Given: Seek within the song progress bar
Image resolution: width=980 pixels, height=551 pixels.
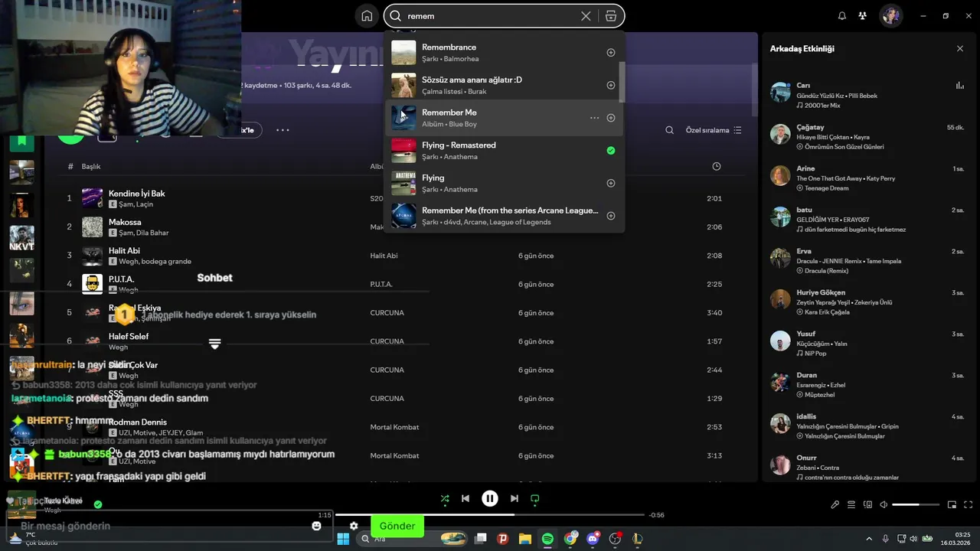Looking at the screenshot, I should click(490, 515).
